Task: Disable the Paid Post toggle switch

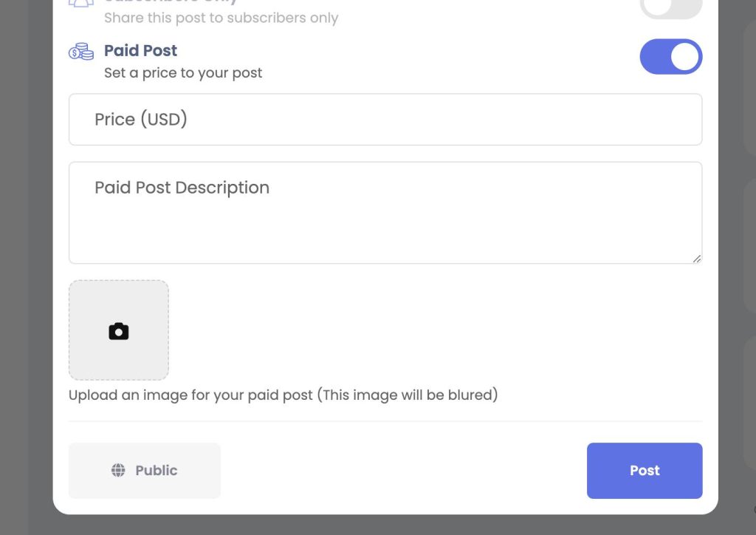Action: pyautogui.click(x=670, y=56)
